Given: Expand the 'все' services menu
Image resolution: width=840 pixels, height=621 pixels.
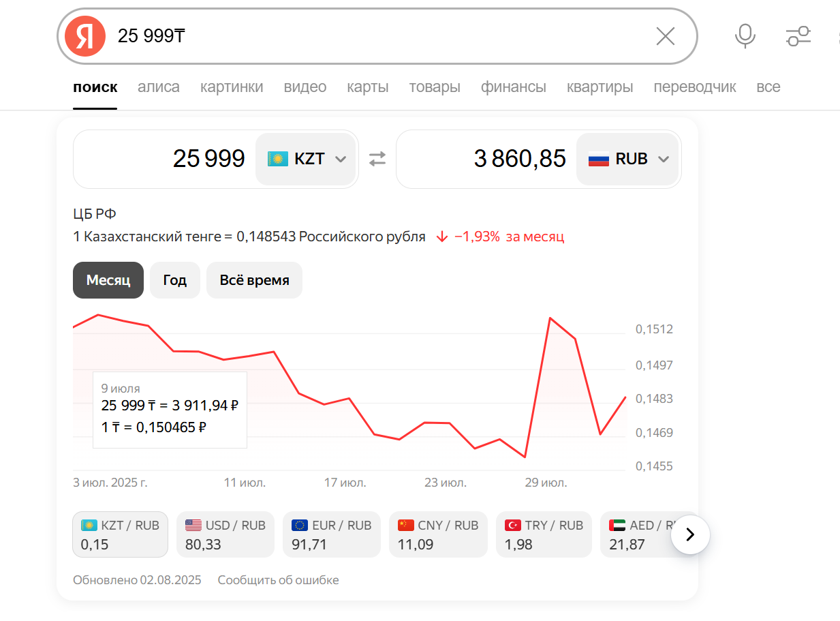Looking at the screenshot, I should point(768,87).
